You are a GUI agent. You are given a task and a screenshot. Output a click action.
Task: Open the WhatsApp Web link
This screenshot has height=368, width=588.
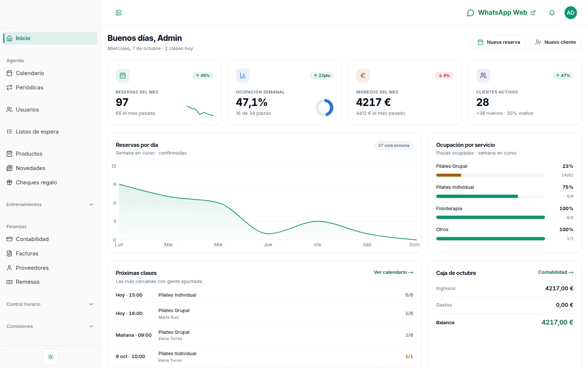click(501, 13)
